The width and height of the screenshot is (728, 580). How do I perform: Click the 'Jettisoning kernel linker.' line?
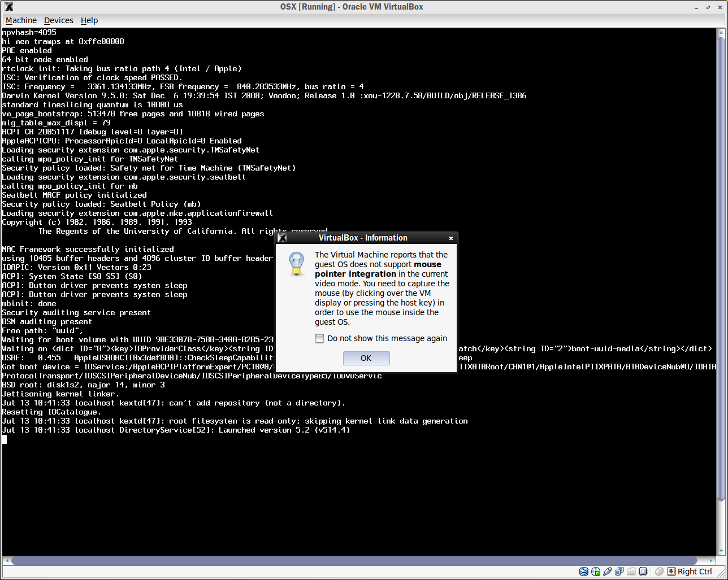[x=61, y=394]
